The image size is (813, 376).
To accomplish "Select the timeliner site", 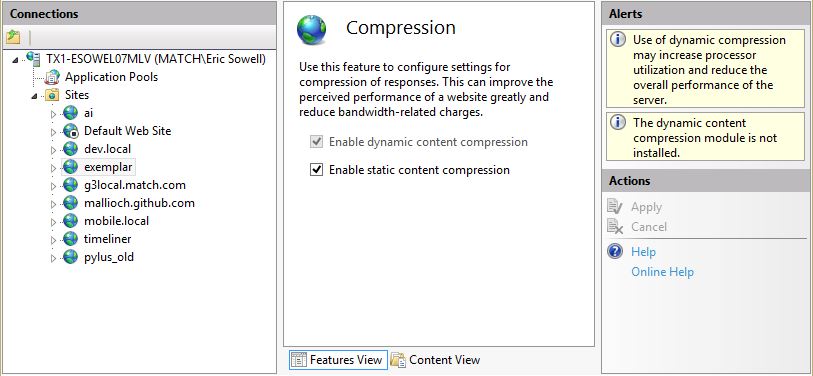I will coord(107,239).
